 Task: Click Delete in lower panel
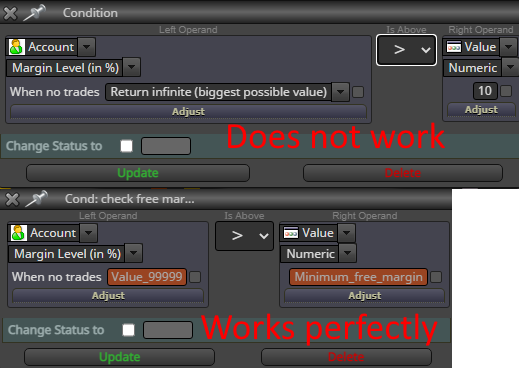[x=346, y=357]
